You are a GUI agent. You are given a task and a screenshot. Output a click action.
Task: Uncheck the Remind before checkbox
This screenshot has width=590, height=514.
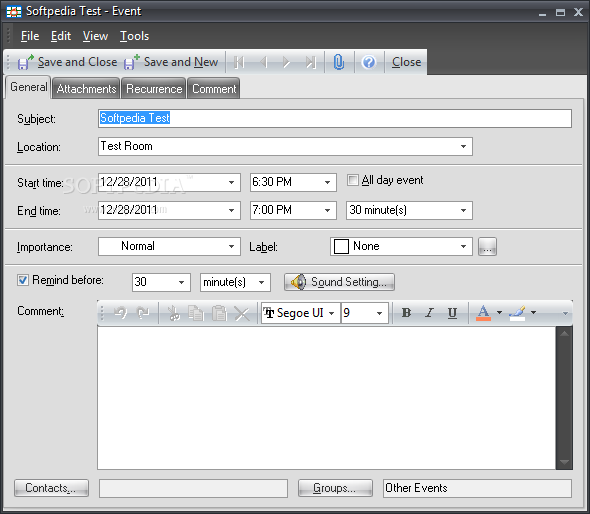pos(23,280)
